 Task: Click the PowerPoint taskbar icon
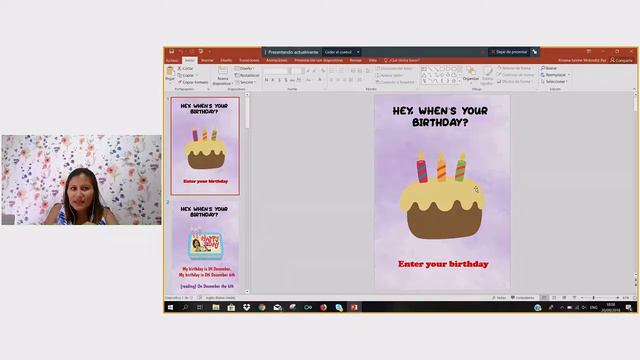coord(354,307)
